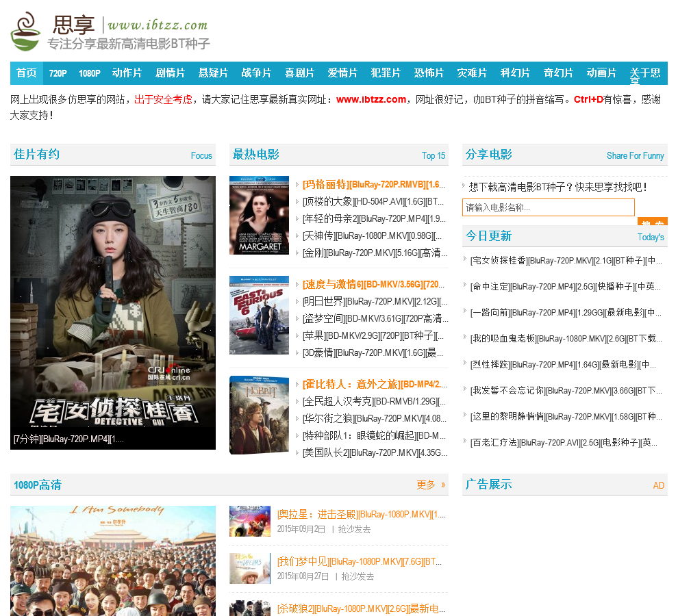Open 命中注定 in today's updates

[x=565, y=286]
